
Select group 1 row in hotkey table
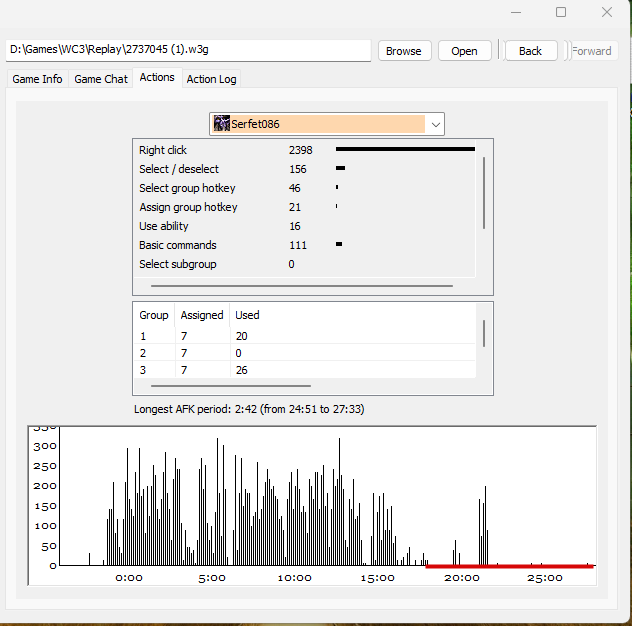tap(304, 336)
